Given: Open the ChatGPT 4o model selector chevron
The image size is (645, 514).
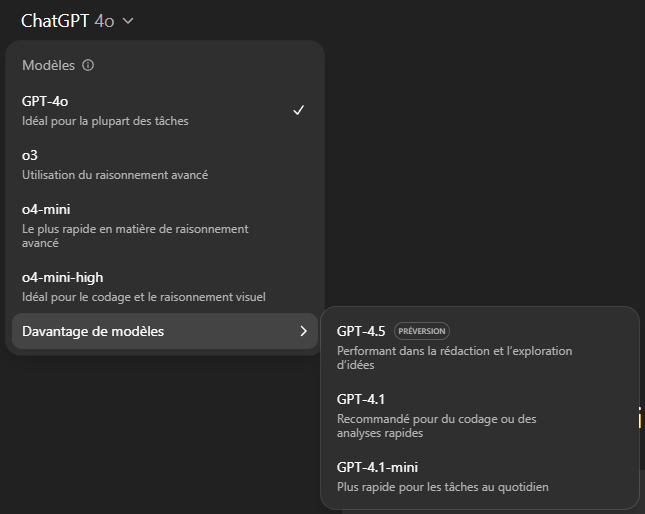Looking at the screenshot, I should click(128, 21).
